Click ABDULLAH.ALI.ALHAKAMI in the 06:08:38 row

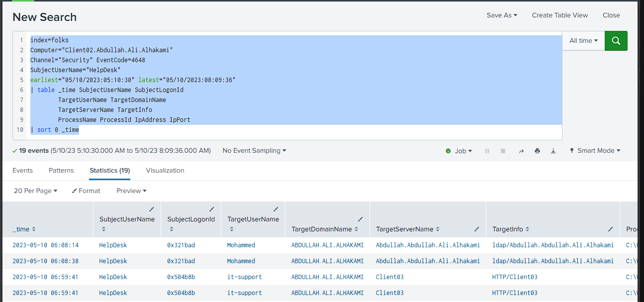(x=327, y=261)
